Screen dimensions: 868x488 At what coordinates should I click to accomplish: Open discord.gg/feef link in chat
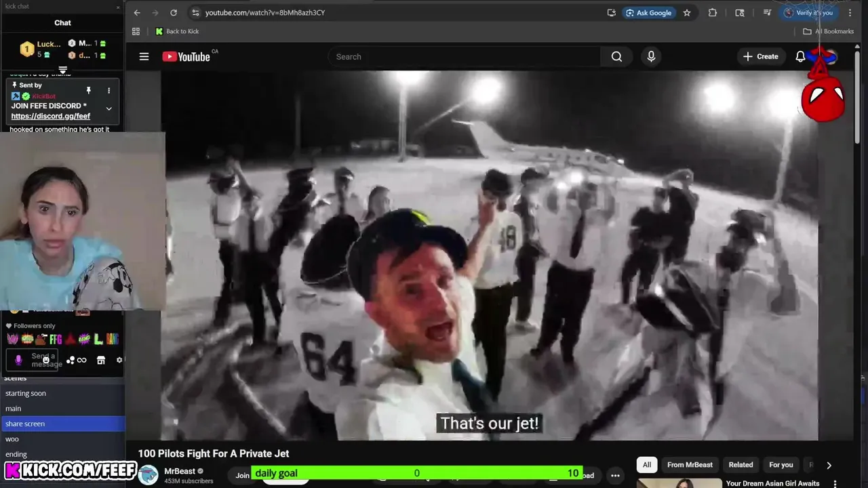[x=50, y=116]
